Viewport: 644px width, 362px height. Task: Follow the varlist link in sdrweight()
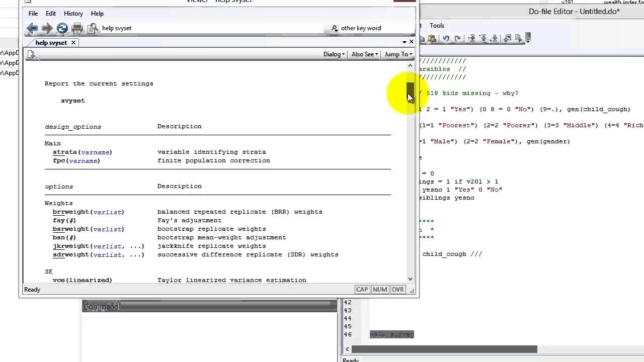coord(107,254)
